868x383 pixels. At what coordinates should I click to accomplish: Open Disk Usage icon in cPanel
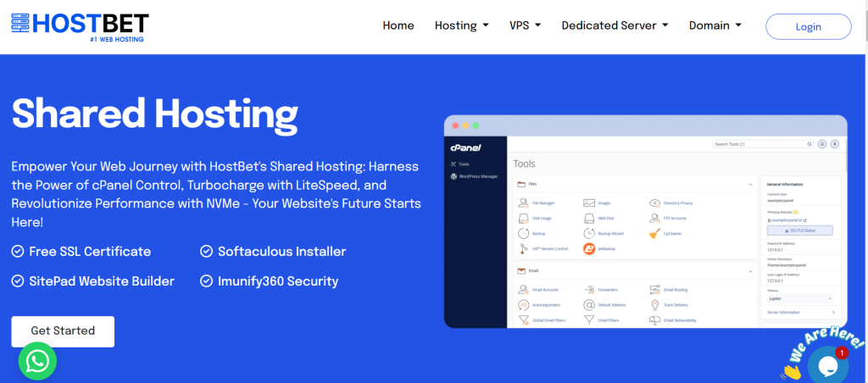click(523, 218)
